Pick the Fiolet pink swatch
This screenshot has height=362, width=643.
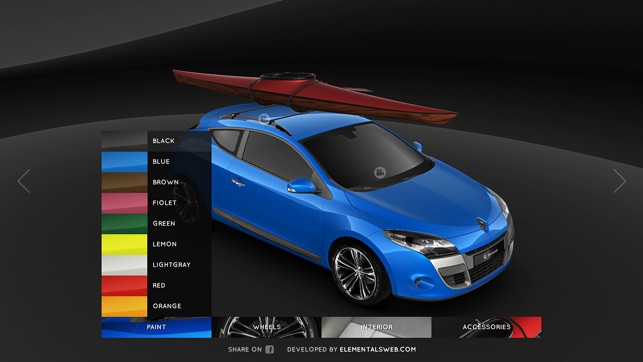124,203
